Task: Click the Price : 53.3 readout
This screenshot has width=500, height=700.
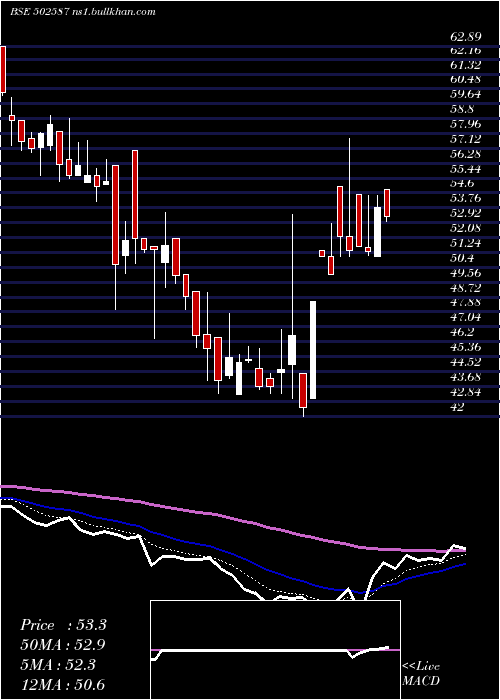Action: pyautogui.click(x=63, y=625)
